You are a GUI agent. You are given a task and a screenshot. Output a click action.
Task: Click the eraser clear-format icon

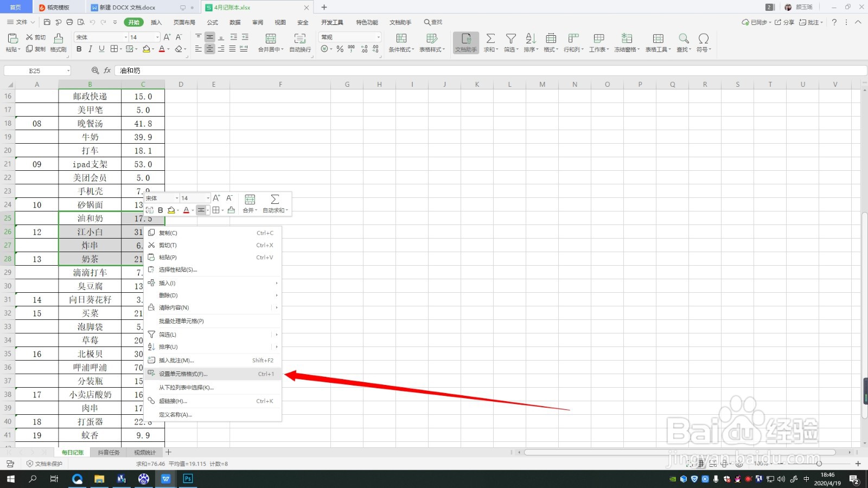tap(178, 49)
